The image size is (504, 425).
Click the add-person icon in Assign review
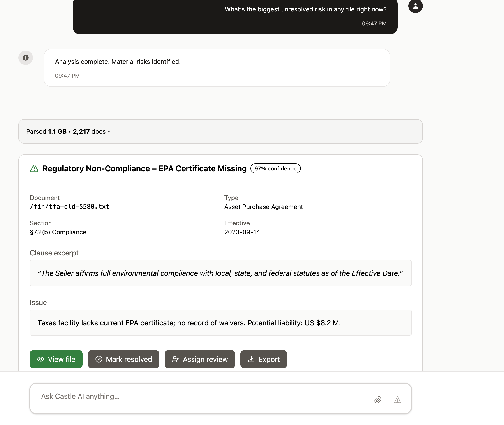click(x=176, y=359)
